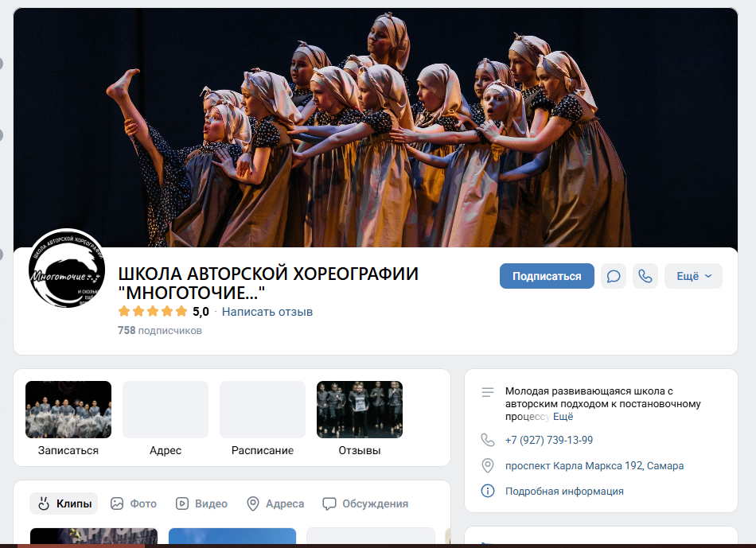Viewport: 756px width, 548px height.
Task: Switch to the Видео tab
Action: click(201, 503)
